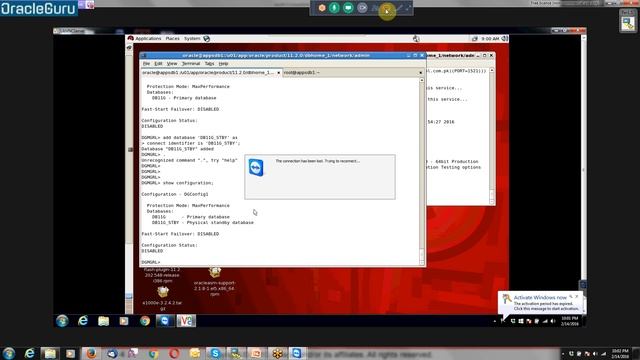Close the root@appsdb1 terminal tab
The height and width of the screenshot is (360, 640).
click(420, 73)
